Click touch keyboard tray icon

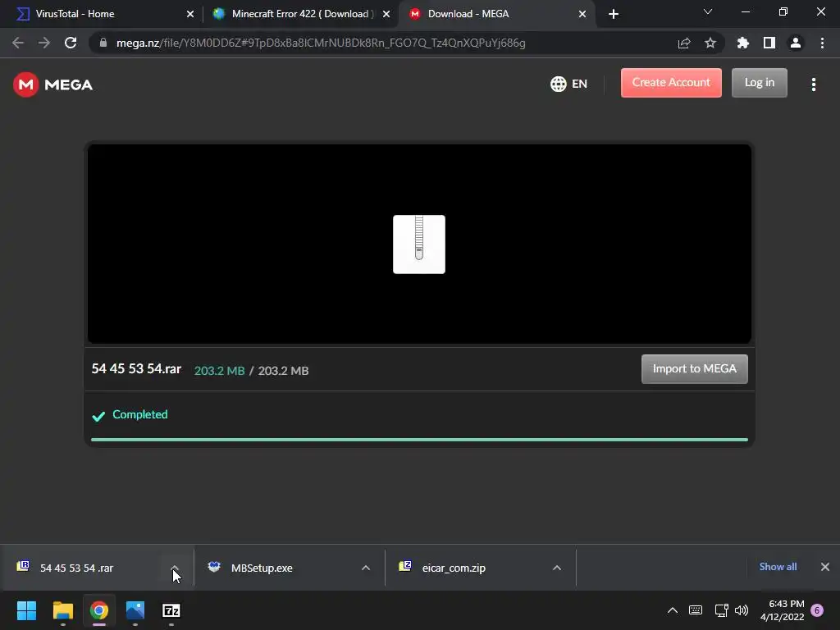(696, 610)
